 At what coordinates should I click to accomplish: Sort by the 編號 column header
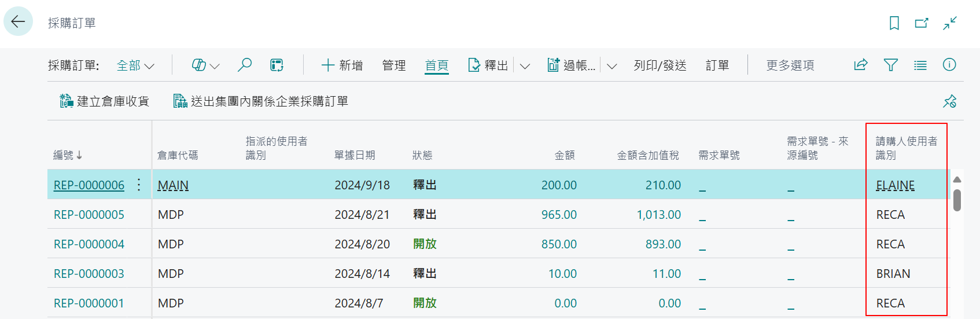(68, 155)
